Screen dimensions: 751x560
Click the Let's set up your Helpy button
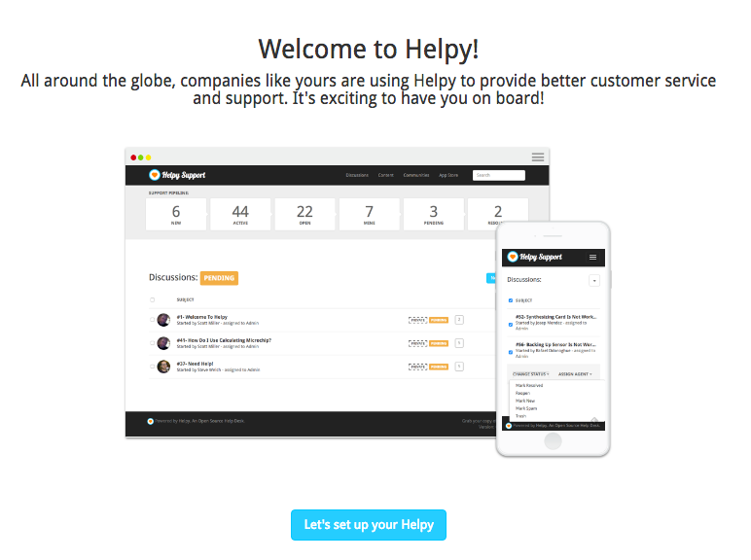pos(369,525)
